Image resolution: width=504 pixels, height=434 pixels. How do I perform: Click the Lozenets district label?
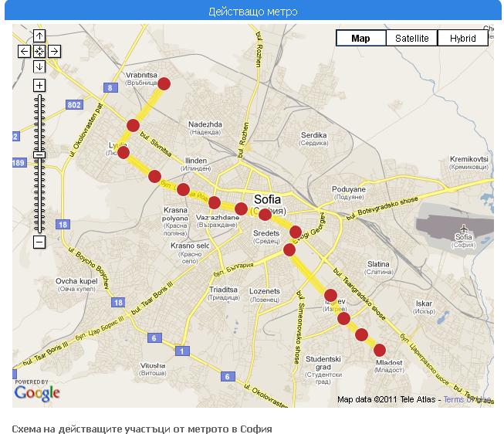tap(265, 295)
